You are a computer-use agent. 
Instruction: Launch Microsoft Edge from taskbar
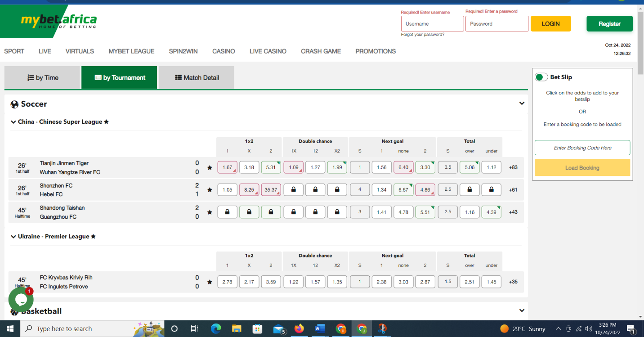(x=216, y=329)
